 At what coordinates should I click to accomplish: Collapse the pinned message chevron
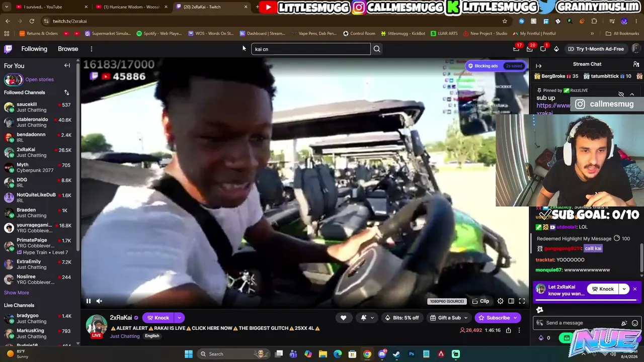point(632,95)
